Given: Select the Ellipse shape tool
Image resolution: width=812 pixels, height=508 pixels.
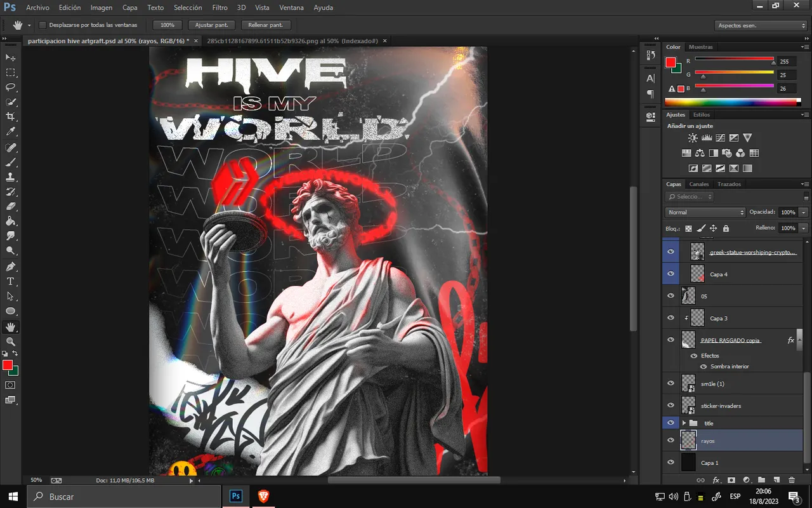Looking at the screenshot, I should click(11, 311).
